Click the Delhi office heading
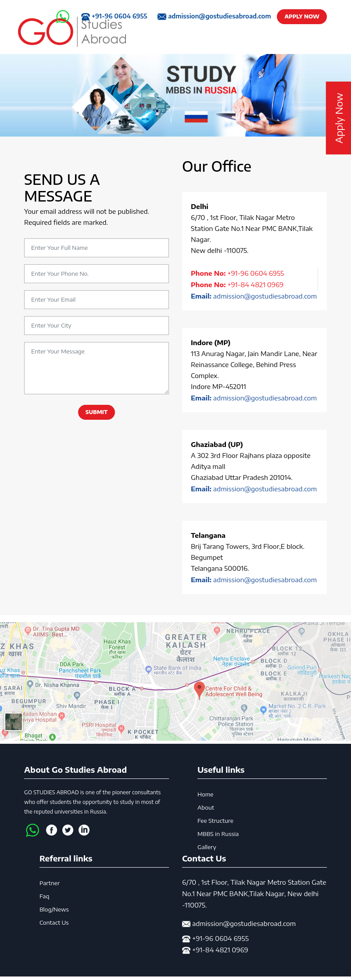This screenshot has width=351, height=980. (x=200, y=207)
